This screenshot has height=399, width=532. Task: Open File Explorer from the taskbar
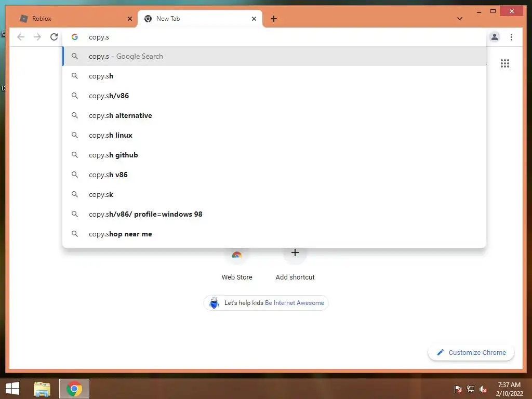click(42, 389)
